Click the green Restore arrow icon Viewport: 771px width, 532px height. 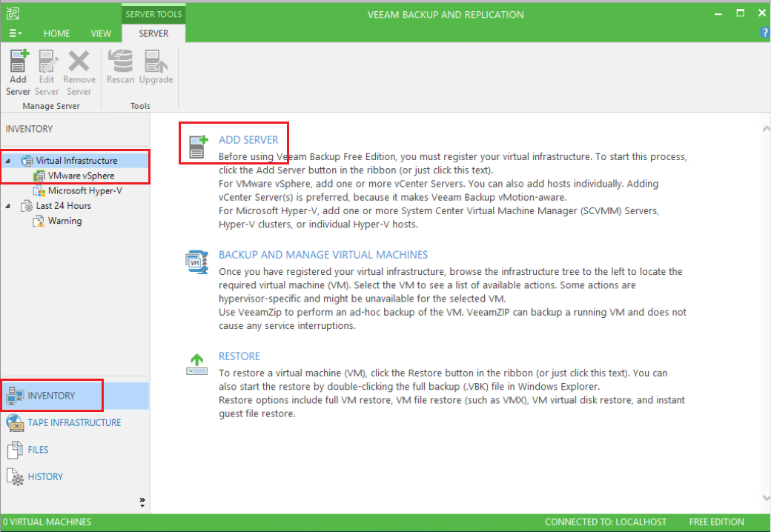click(x=196, y=364)
